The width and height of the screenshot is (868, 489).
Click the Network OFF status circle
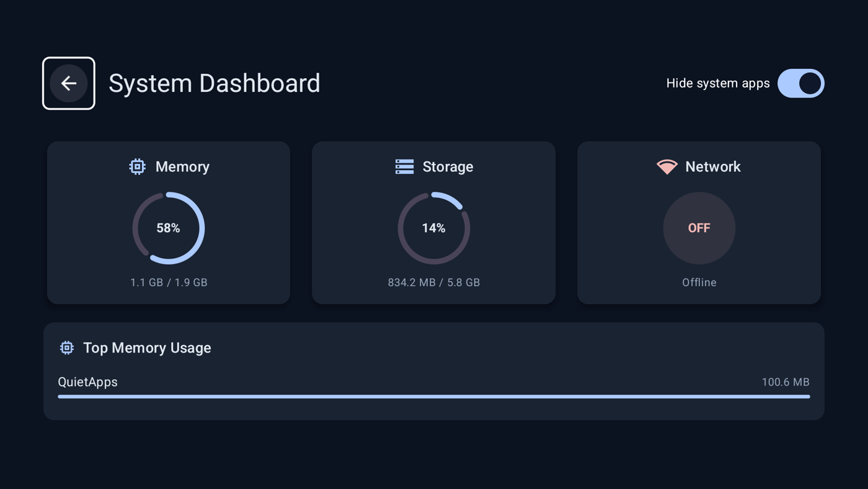coord(699,228)
